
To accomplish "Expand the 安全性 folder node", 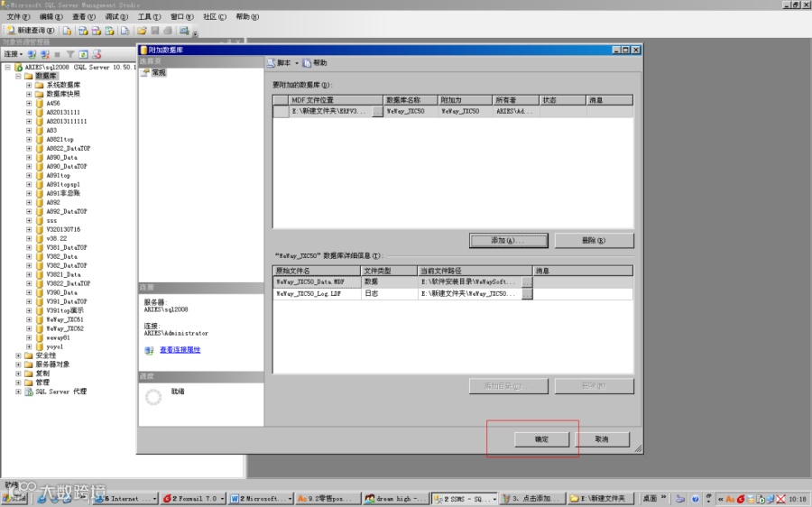I will (18, 355).
